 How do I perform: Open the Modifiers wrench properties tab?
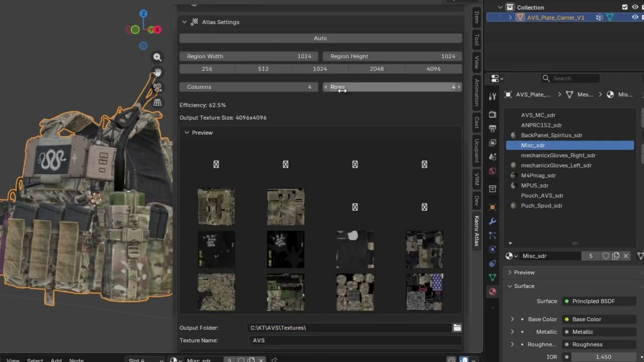(493, 221)
